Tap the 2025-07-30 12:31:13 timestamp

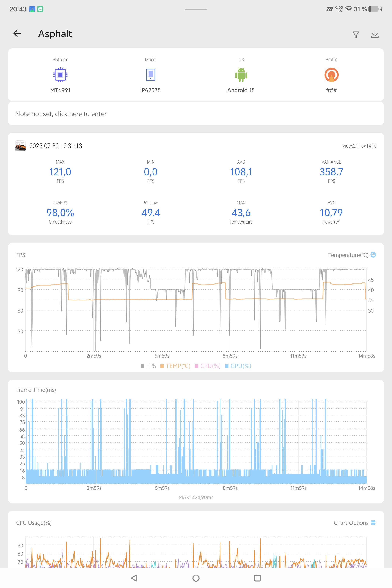tap(56, 146)
